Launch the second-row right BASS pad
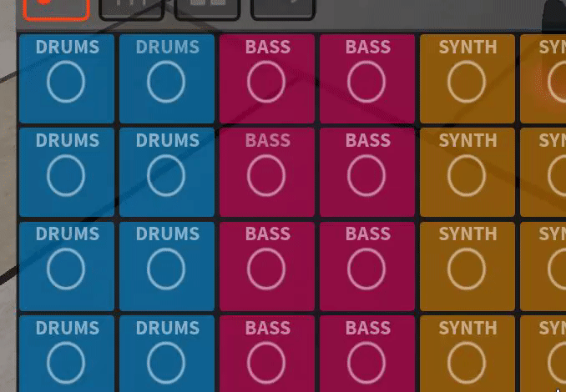566x392 pixels. (x=367, y=173)
